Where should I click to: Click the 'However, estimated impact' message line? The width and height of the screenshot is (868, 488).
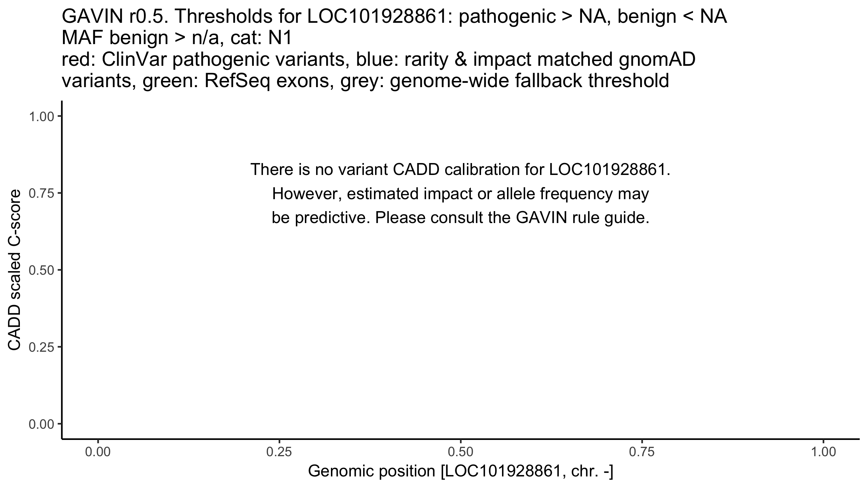[x=460, y=194]
